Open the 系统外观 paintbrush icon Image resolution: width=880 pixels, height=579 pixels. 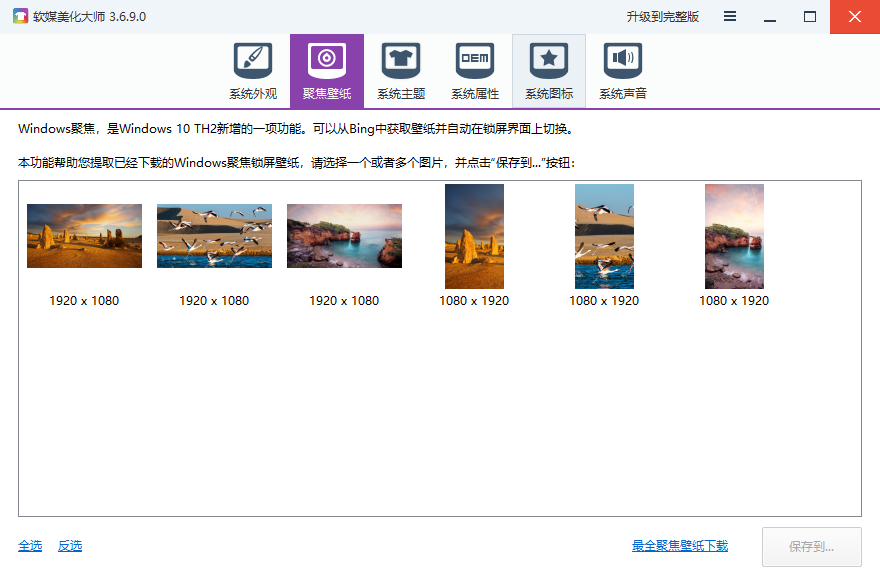pos(253,62)
